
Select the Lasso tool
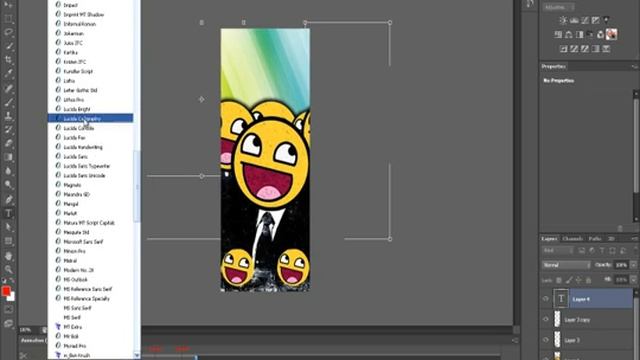coord(8,32)
